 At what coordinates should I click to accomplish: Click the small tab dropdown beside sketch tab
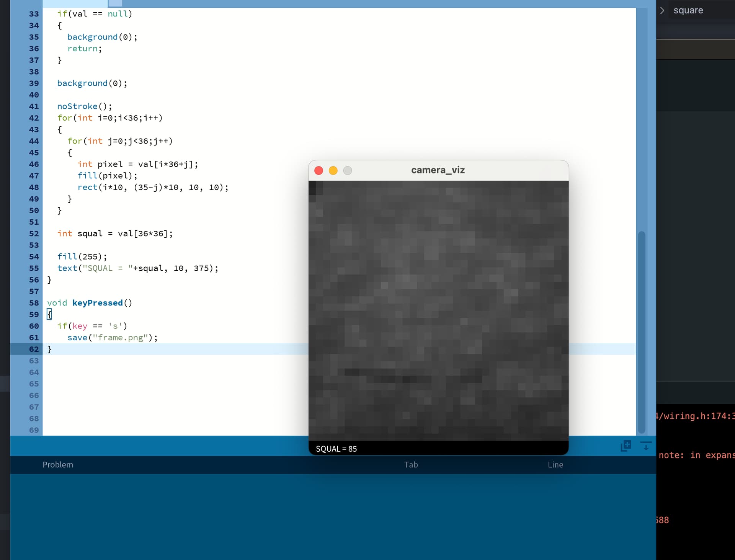tap(115, 3)
